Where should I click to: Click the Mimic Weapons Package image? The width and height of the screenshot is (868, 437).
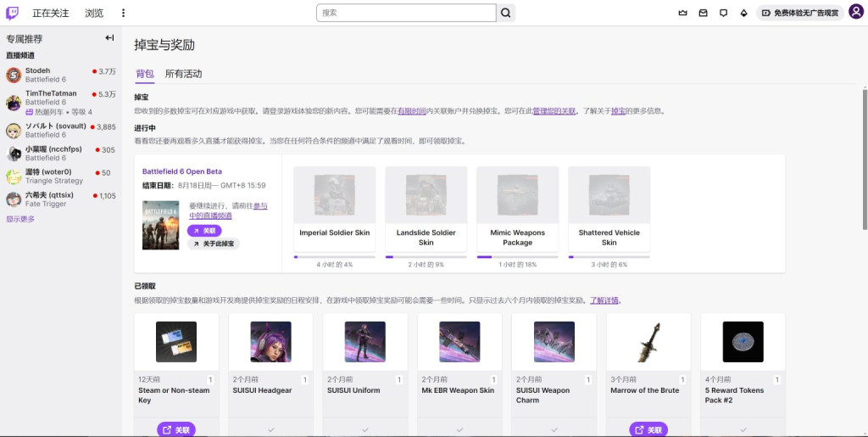[518, 195]
